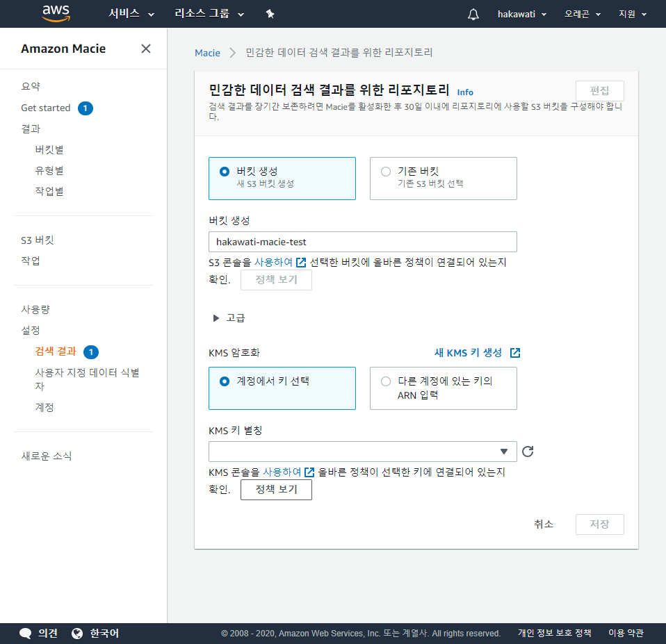The height and width of the screenshot is (644, 666).
Task: Click the Macie breadcrumb link
Action: click(207, 53)
